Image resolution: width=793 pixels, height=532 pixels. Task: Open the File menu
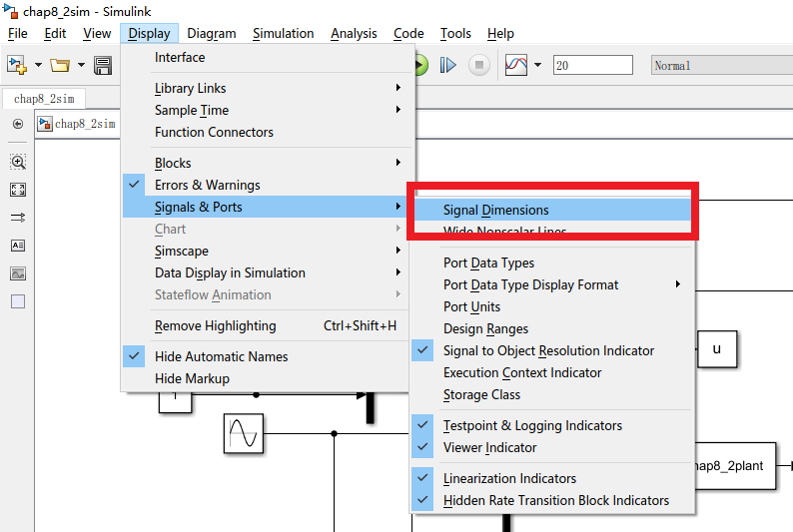18,33
